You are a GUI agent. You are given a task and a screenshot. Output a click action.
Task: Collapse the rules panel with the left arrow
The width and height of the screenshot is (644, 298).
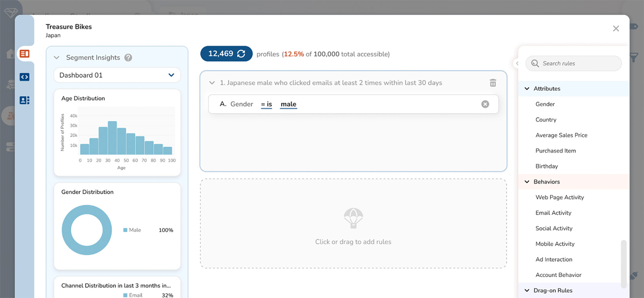pyautogui.click(x=517, y=63)
